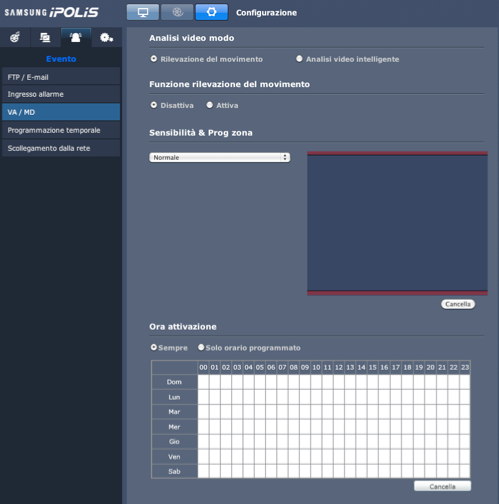Screen dimensions: 499x504
Task: Open the network settings icon
Action: 45,37
